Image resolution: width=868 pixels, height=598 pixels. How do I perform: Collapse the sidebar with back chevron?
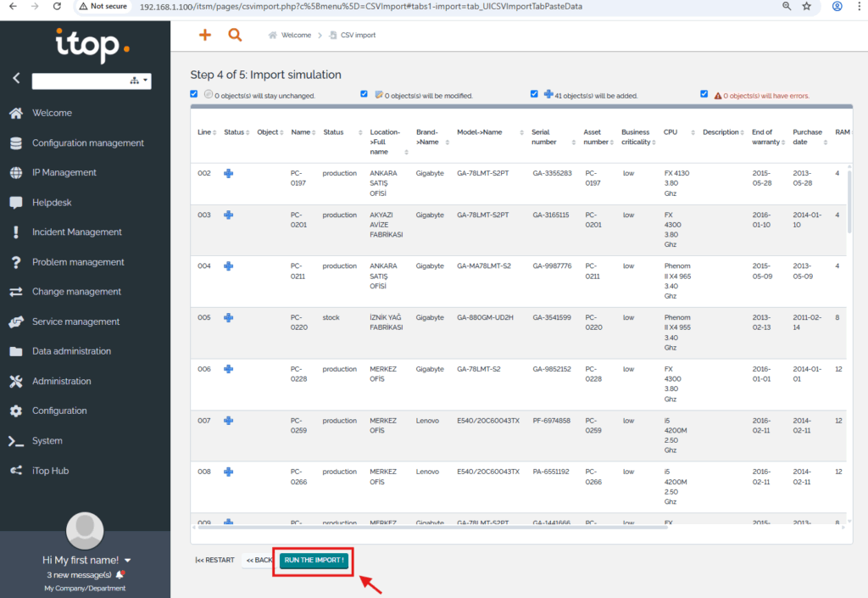pyautogui.click(x=15, y=78)
